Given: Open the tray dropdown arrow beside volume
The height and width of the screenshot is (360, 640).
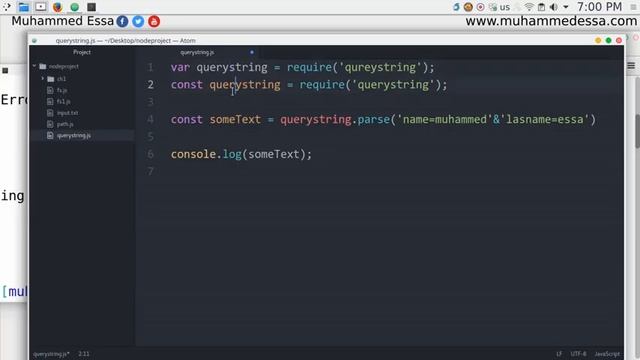Looking at the screenshot, I should click(x=566, y=7).
